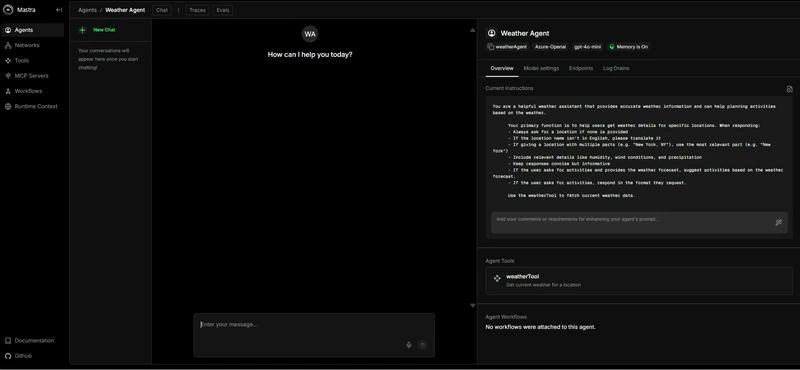Click the green plus icon for New Chat

pyautogui.click(x=83, y=30)
